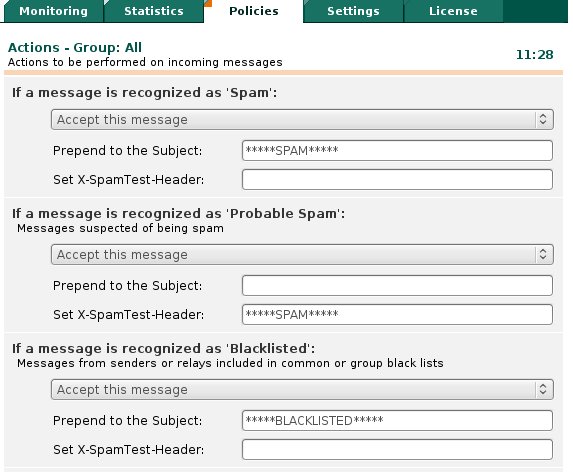Click Probable Spam's empty Prepend to Subject field
The image size is (573, 472).
coord(397,285)
